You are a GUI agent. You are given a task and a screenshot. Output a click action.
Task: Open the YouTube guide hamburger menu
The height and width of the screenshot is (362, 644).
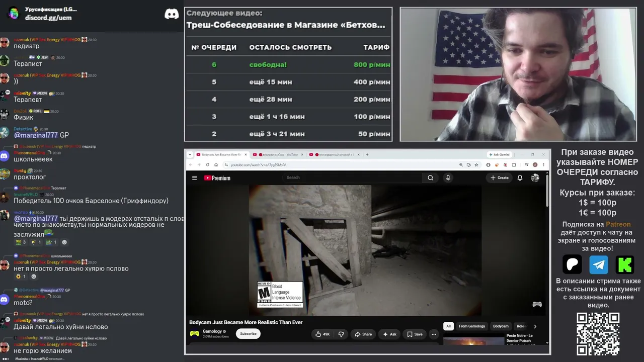[194, 177]
